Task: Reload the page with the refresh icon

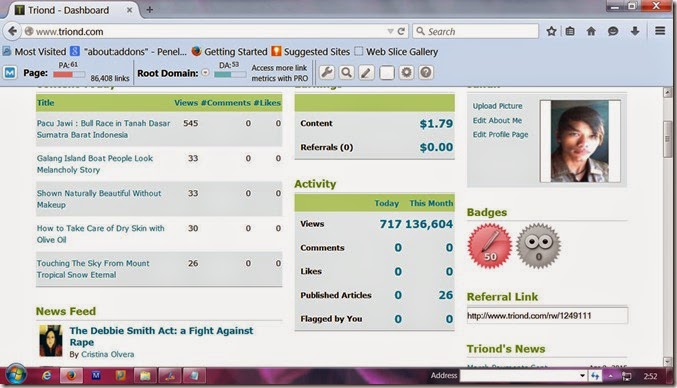Action: [401, 31]
